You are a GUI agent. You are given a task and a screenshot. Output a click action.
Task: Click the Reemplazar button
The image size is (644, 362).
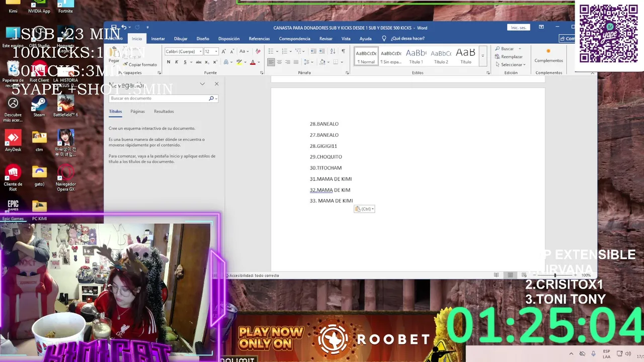(509, 57)
